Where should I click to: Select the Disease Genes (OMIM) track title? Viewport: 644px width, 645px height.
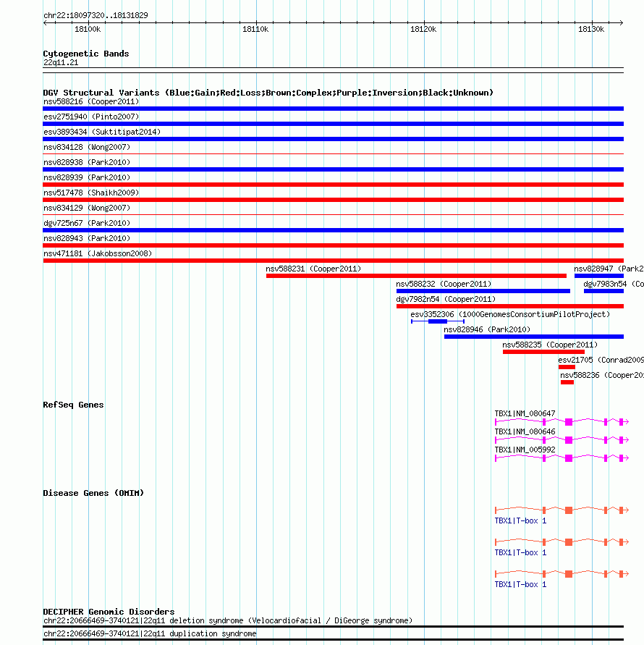coord(93,493)
